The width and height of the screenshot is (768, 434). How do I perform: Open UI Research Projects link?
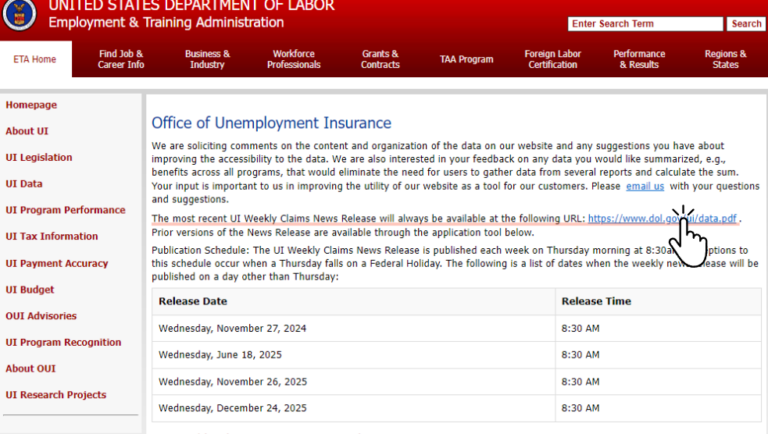pyautogui.click(x=56, y=395)
